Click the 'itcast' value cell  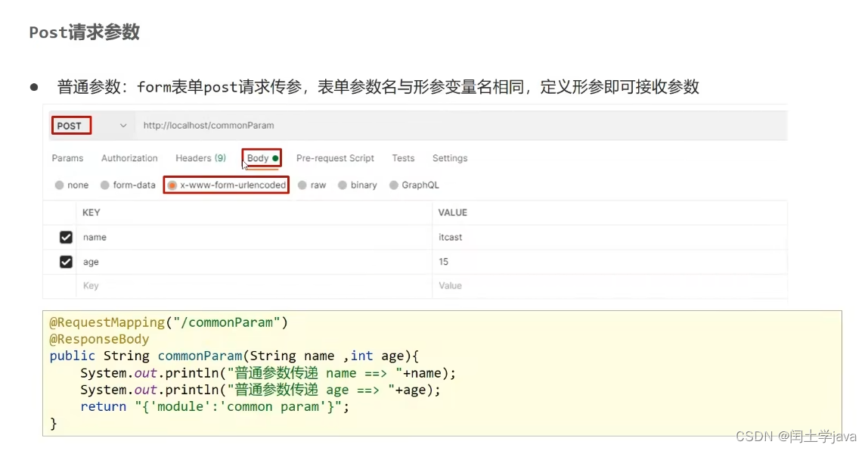(x=609, y=237)
